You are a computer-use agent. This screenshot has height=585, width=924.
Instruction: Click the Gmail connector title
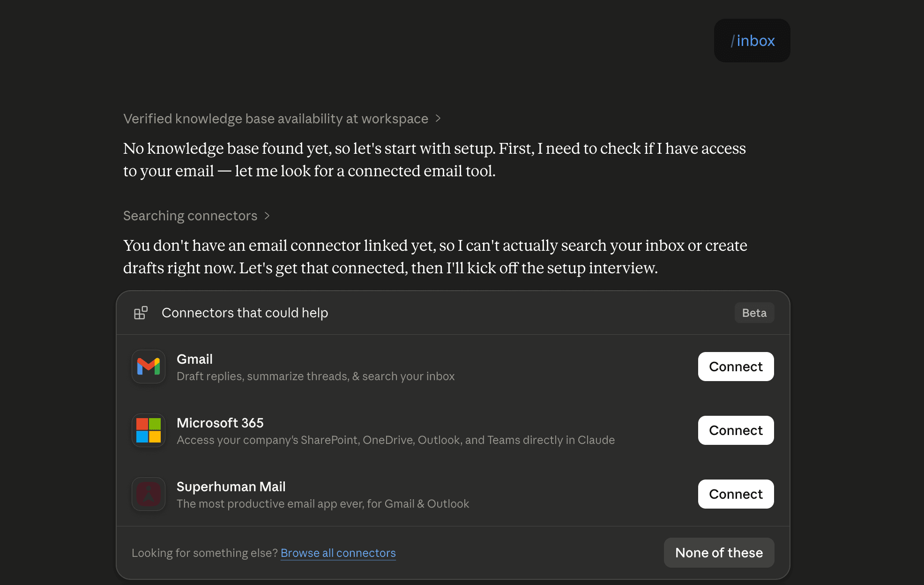click(194, 359)
